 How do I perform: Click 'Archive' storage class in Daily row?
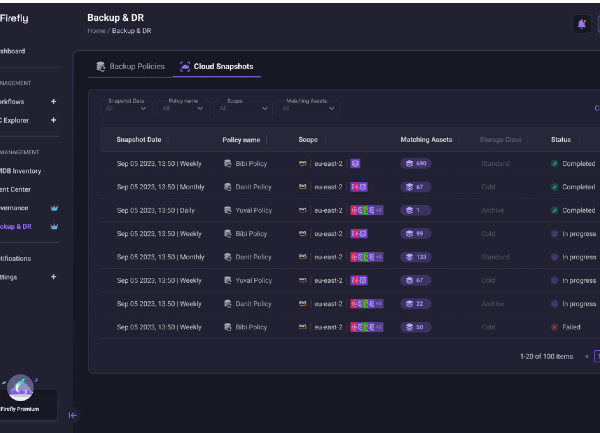click(493, 210)
